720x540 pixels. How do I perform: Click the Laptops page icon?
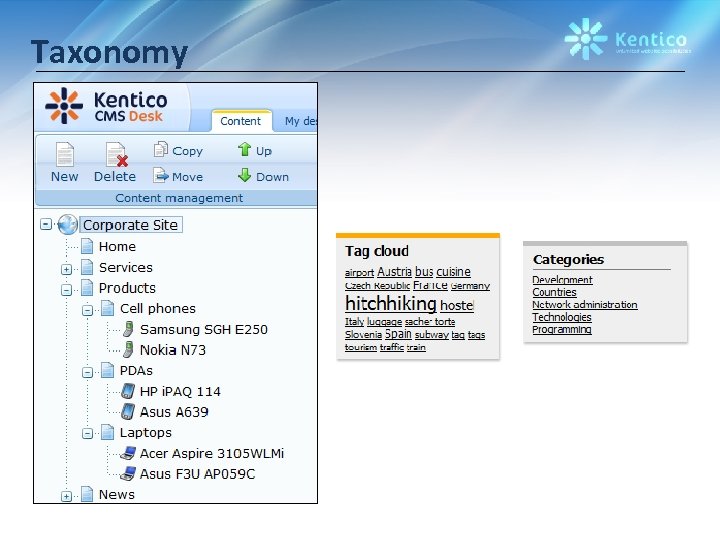pyautogui.click(x=107, y=433)
